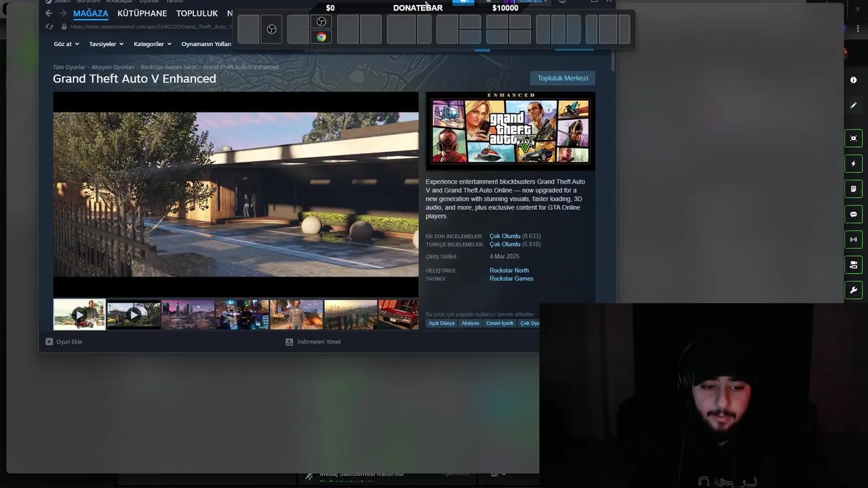The height and width of the screenshot is (488, 868).
Task: Select the hillside landscape screenshot thumbnail
Action: 351,314
